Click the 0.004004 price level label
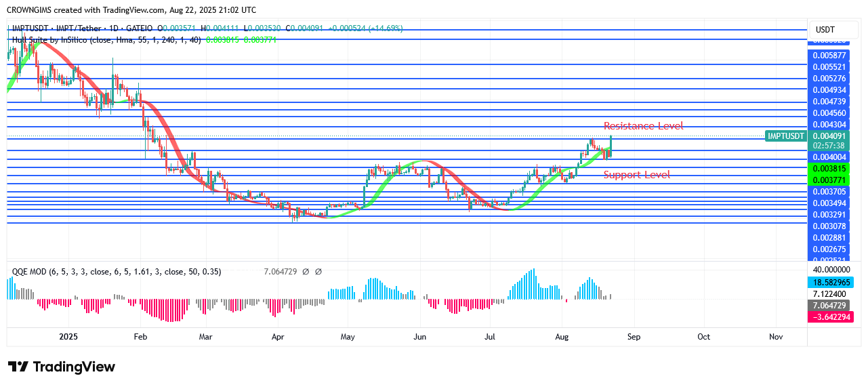The width and height of the screenshot is (868, 387). (x=829, y=157)
